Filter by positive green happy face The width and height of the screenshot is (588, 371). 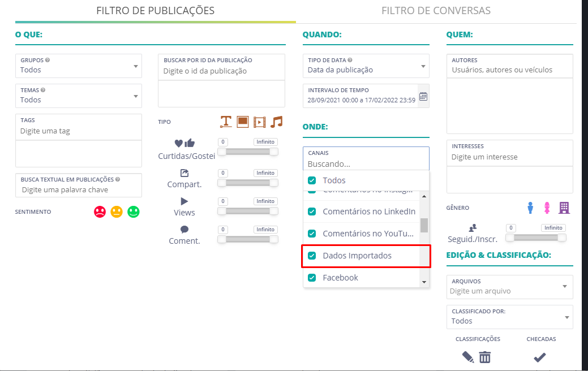click(x=134, y=212)
